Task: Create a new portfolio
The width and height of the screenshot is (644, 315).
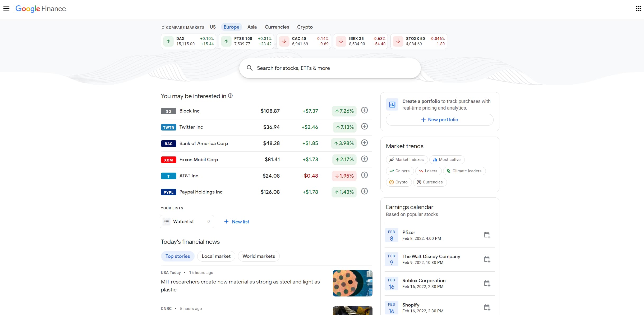Action: [x=440, y=120]
